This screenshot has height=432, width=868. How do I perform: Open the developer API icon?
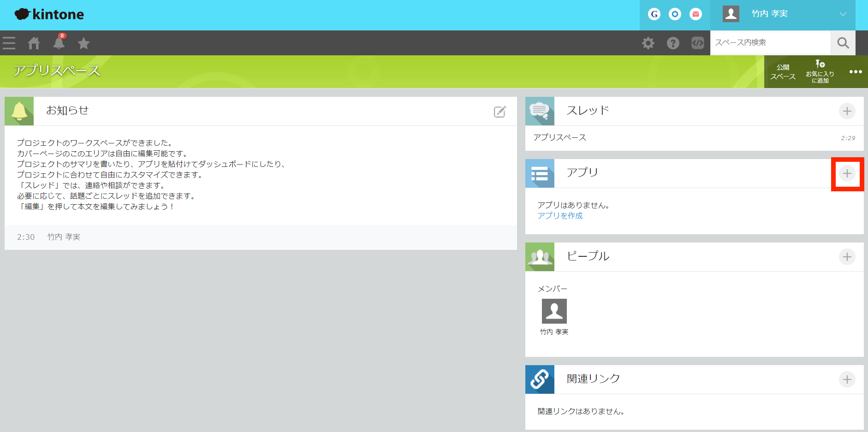point(697,43)
